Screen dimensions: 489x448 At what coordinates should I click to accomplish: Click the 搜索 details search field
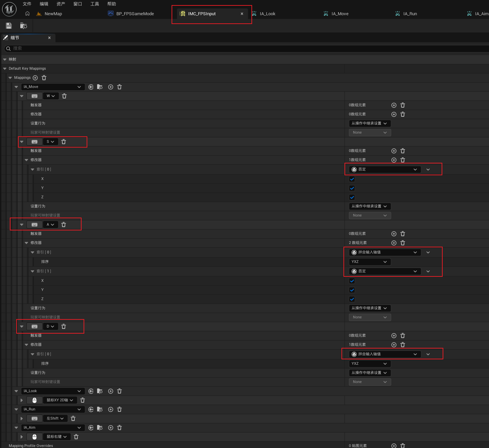tap(246, 49)
